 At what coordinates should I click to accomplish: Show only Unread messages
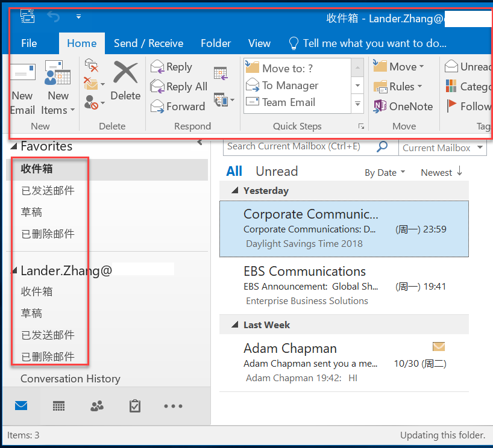tap(277, 172)
